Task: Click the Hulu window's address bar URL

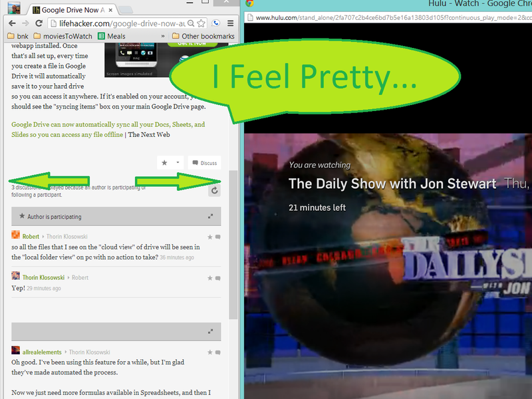Action: [x=394, y=18]
